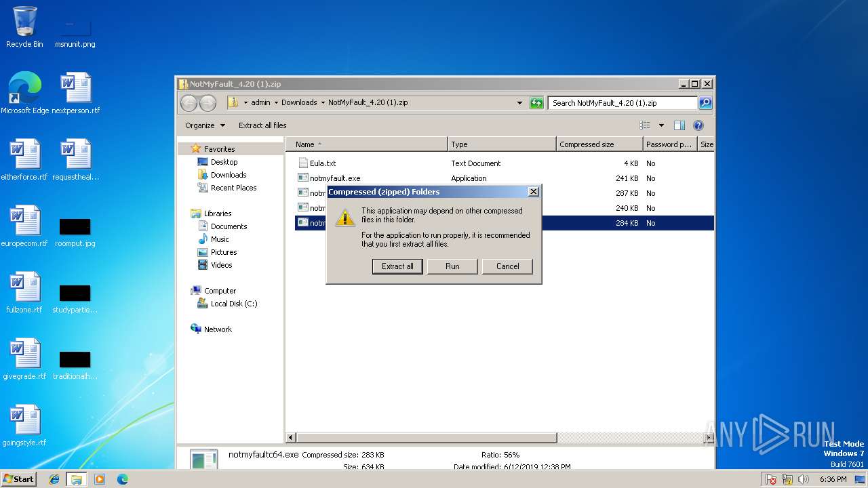The image size is (868, 488).
Task: Select givegrade.rtf desktop file
Action: [x=24, y=359]
